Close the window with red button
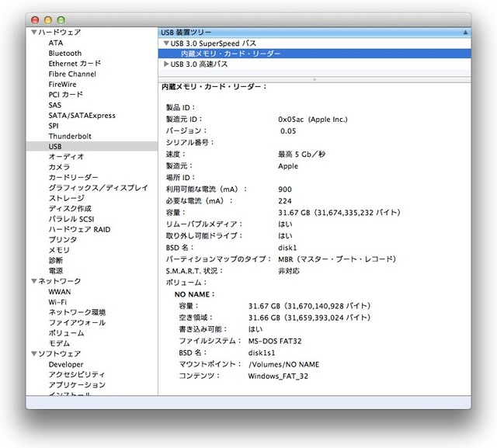 [35, 20]
